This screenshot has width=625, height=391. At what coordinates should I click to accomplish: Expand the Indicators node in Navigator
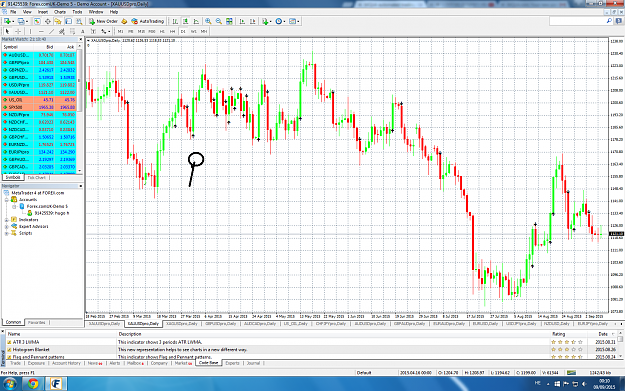point(6,220)
